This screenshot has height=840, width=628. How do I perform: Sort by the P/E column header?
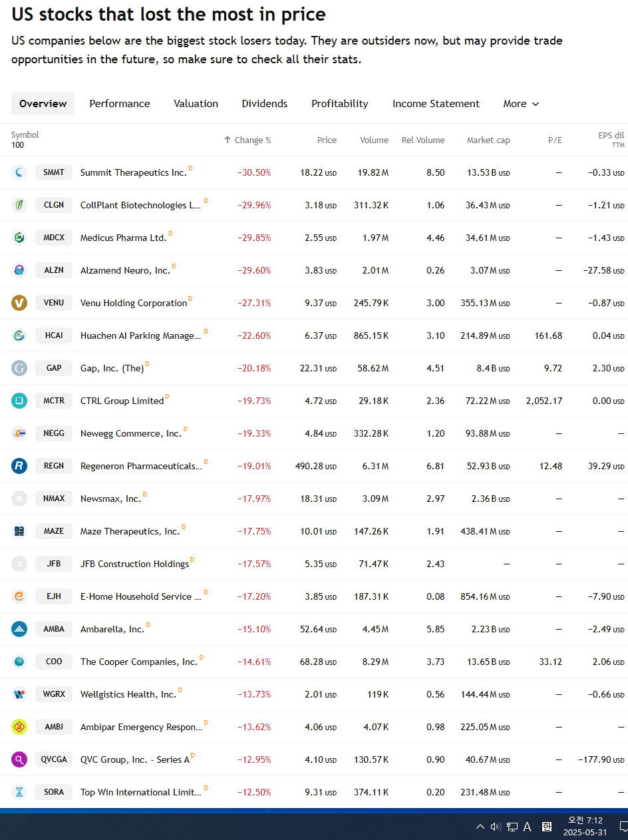[x=555, y=140]
